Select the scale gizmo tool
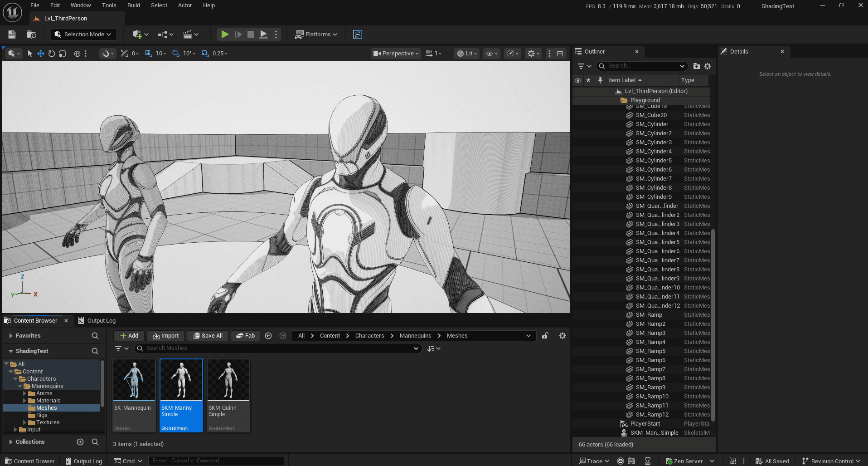 63,54
